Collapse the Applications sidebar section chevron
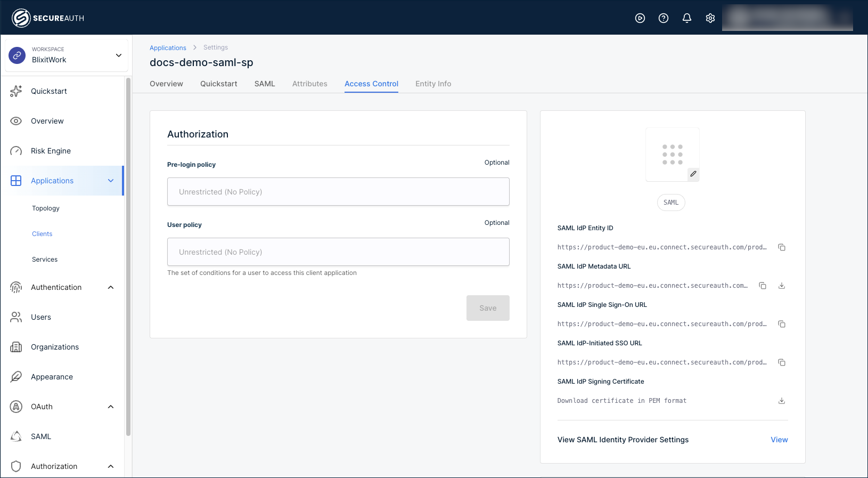This screenshot has width=868, height=478. point(111,181)
